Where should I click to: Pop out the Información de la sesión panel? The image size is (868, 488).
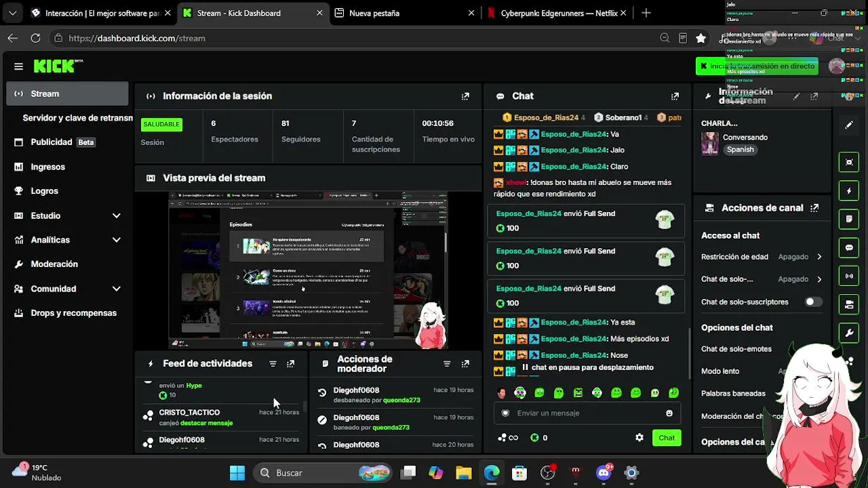click(x=465, y=96)
